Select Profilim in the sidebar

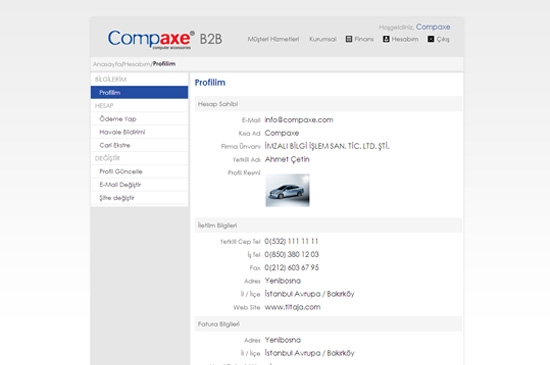[139, 93]
